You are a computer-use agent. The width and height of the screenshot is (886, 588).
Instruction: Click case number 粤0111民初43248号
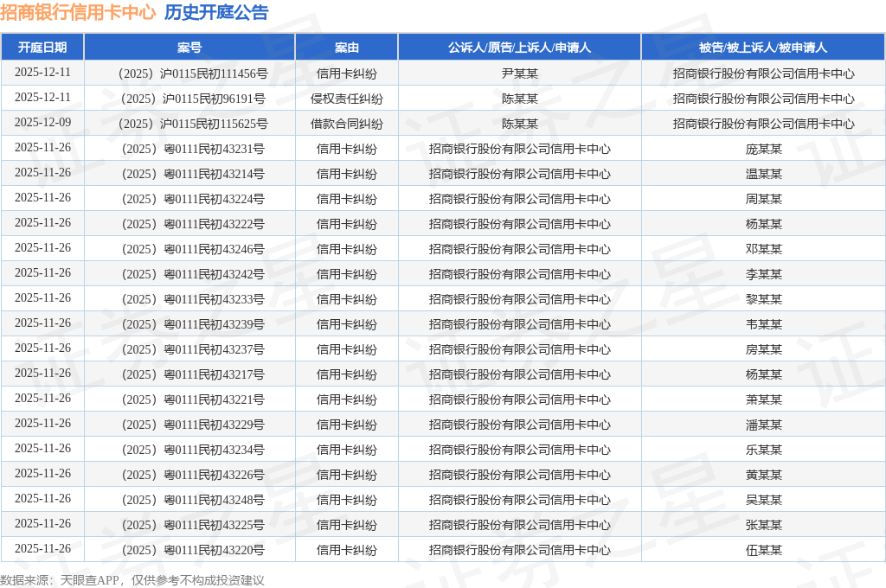[192, 500]
